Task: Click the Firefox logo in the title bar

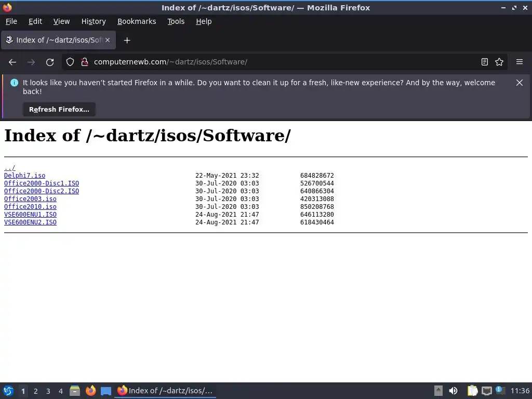Action: (x=7, y=7)
